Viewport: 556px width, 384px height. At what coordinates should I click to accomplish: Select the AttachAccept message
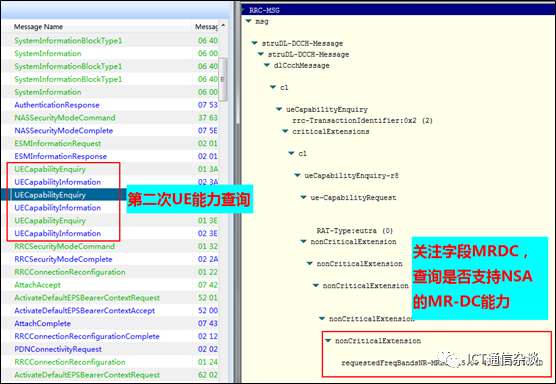point(38,285)
